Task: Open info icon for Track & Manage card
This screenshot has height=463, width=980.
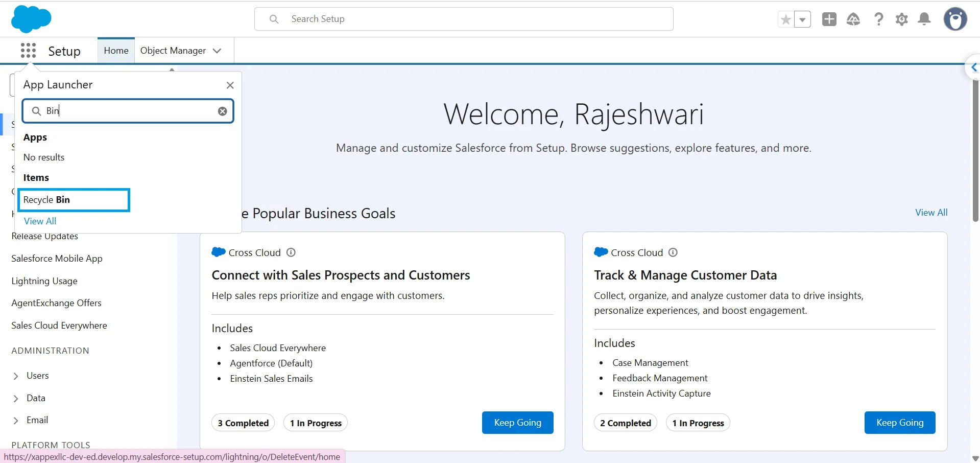Action: [673, 252]
